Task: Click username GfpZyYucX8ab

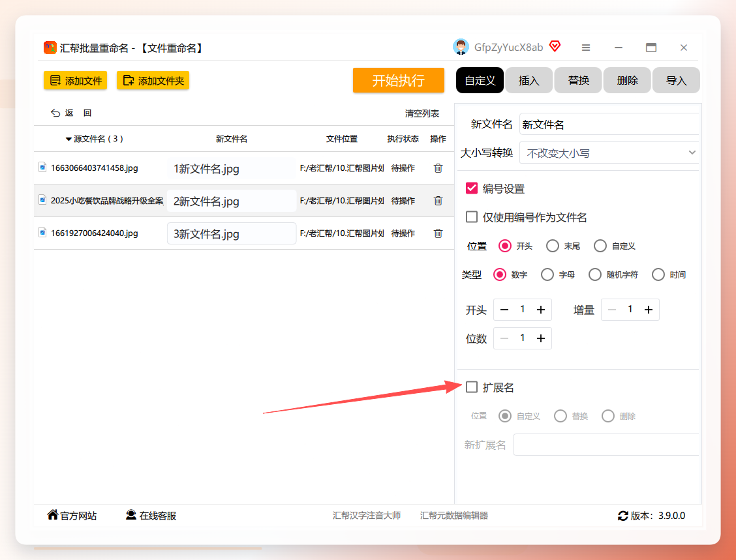Action: pyautogui.click(x=508, y=48)
